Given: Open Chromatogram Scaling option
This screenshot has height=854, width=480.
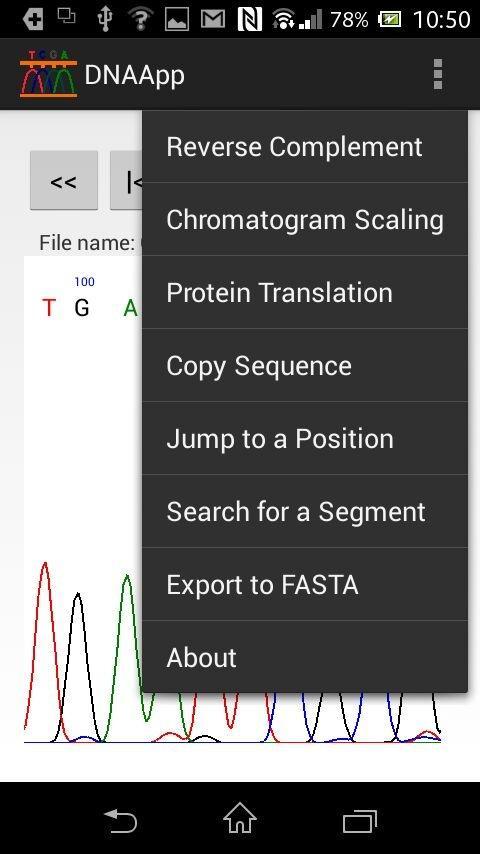Looking at the screenshot, I should [305, 219].
